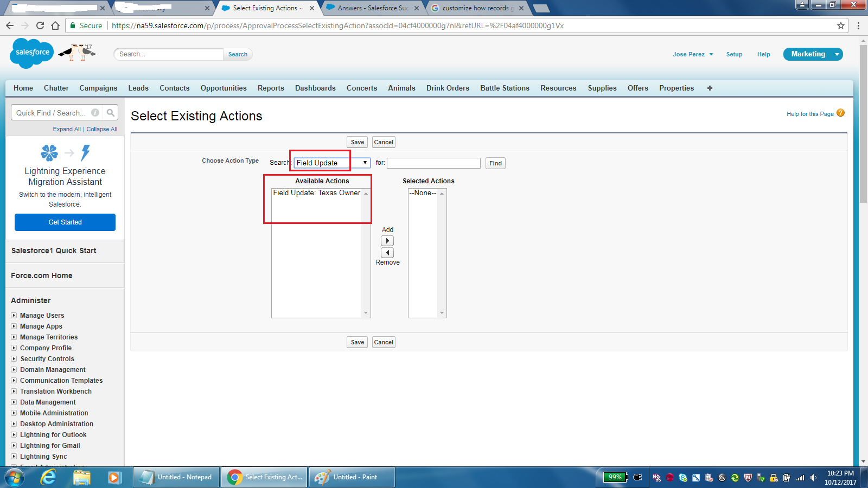868x488 pixels.
Task: Click the Collapse All link
Action: 102,129
